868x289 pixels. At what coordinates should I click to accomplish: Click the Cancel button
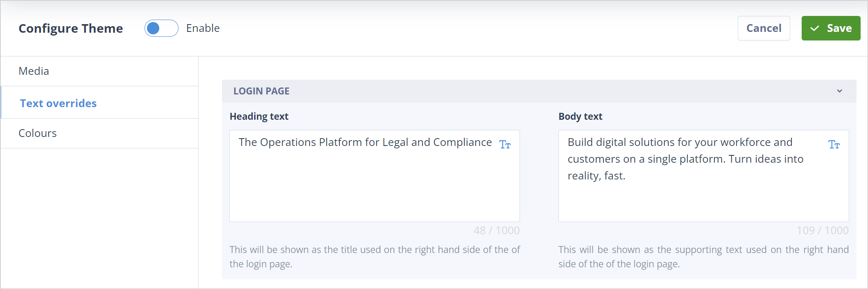click(x=764, y=28)
